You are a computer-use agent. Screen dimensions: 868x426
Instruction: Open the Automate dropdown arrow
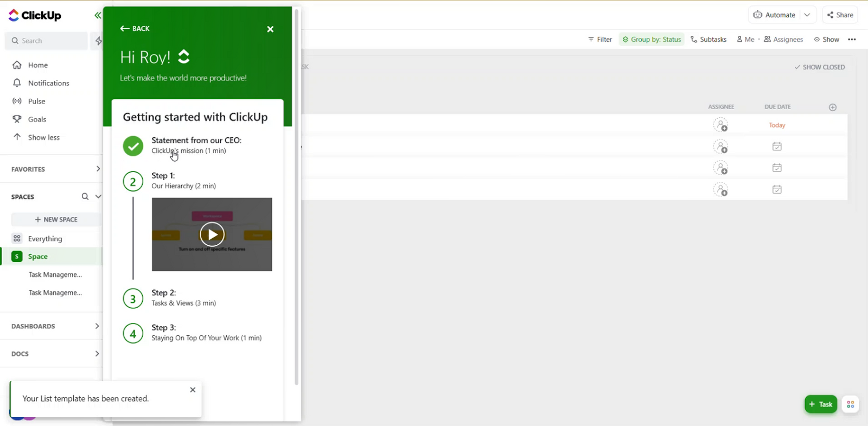point(807,15)
